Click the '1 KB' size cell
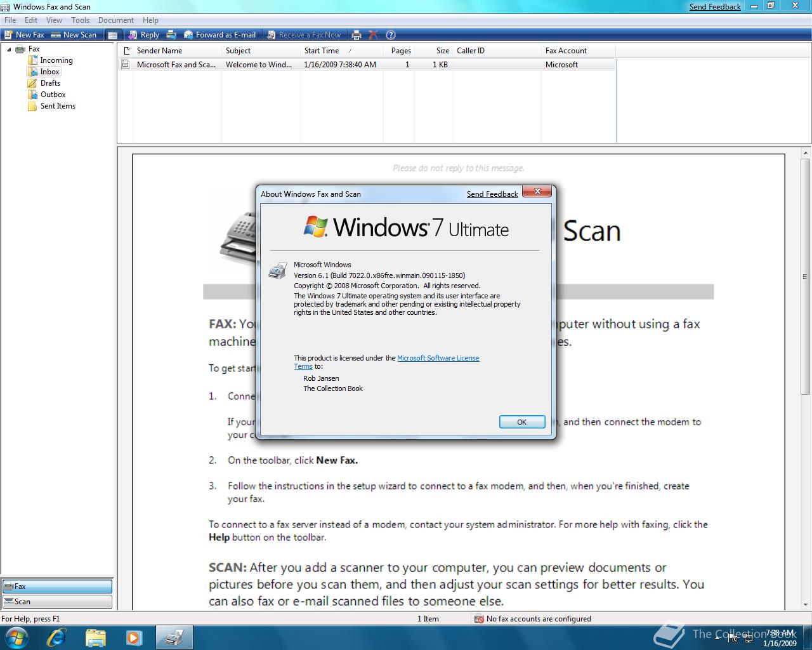 tap(440, 65)
